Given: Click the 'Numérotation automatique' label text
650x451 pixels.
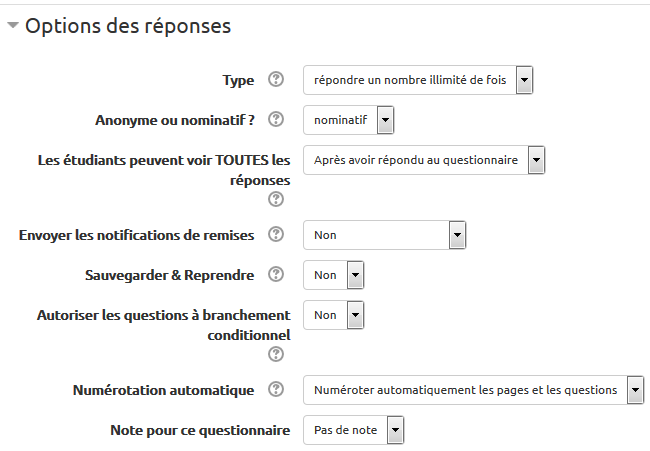Looking at the screenshot, I should pyautogui.click(x=164, y=390).
